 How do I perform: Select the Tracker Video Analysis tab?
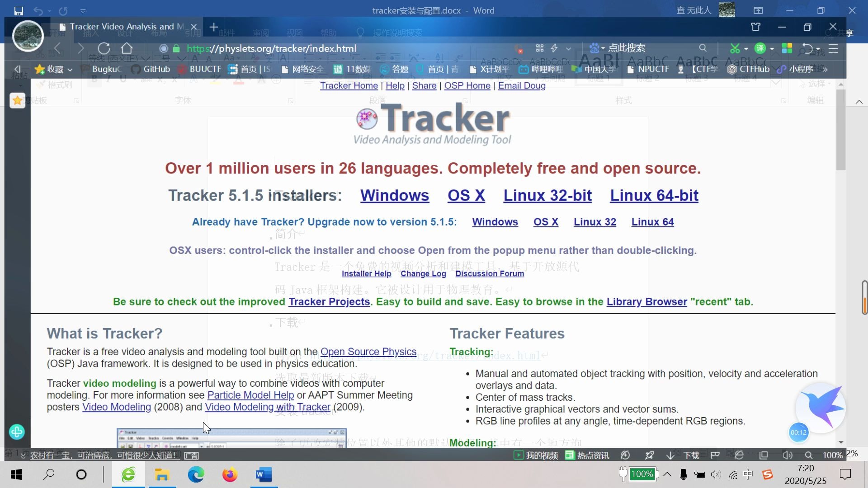122,27
